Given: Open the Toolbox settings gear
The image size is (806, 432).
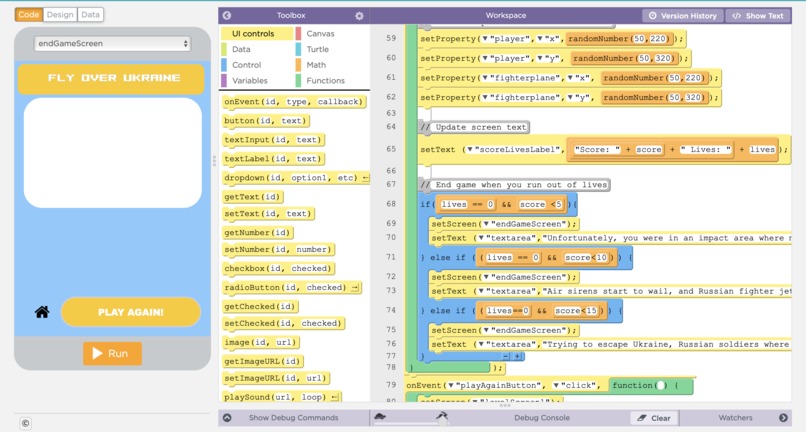Looking at the screenshot, I should pos(359,16).
